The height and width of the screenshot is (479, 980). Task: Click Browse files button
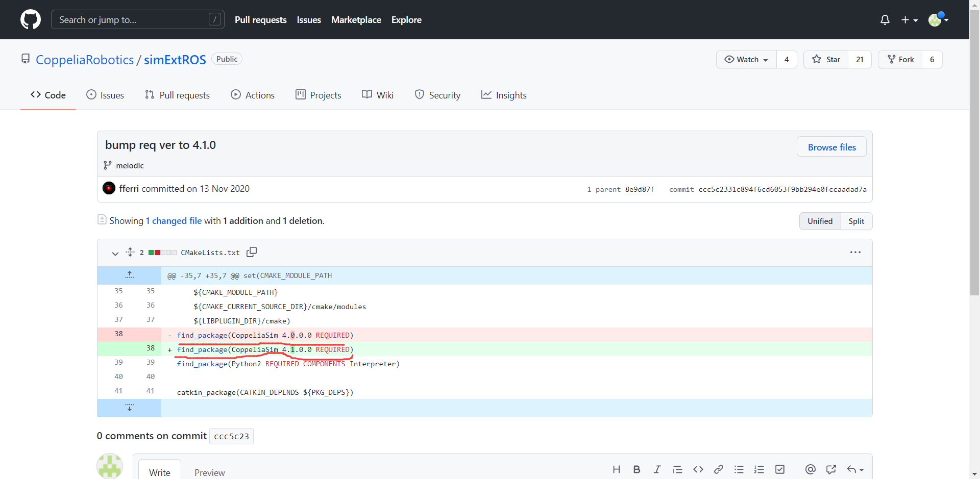pyautogui.click(x=831, y=147)
